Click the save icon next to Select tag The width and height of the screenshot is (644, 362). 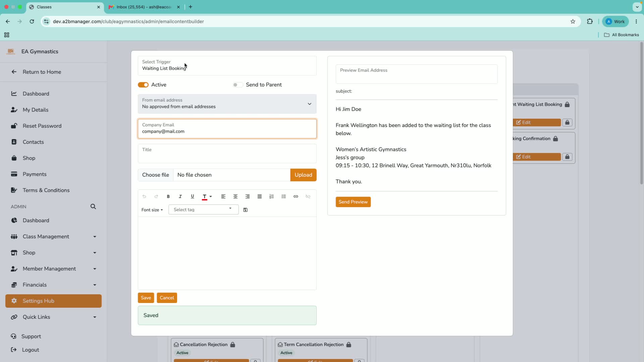[x=246, y=210]
